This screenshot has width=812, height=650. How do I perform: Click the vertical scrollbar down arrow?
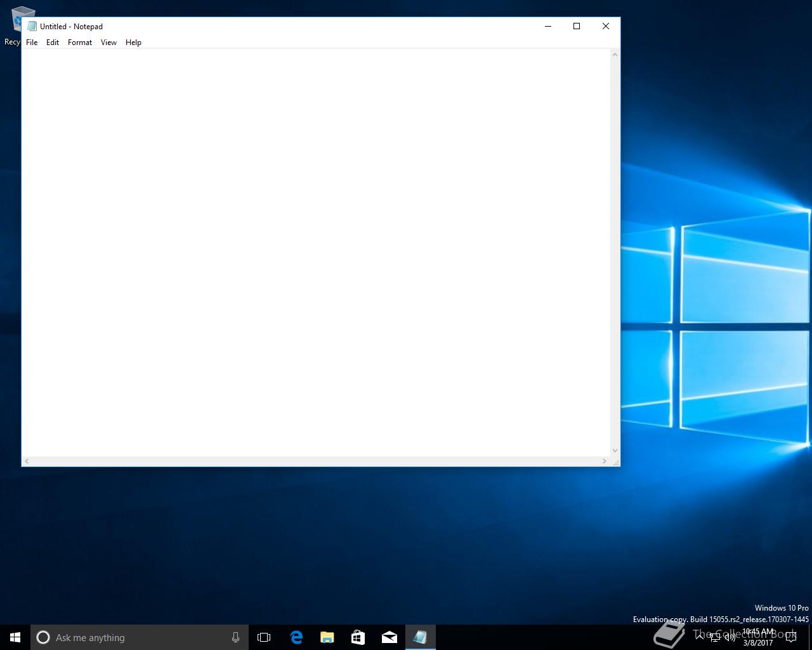coord(615,451)
